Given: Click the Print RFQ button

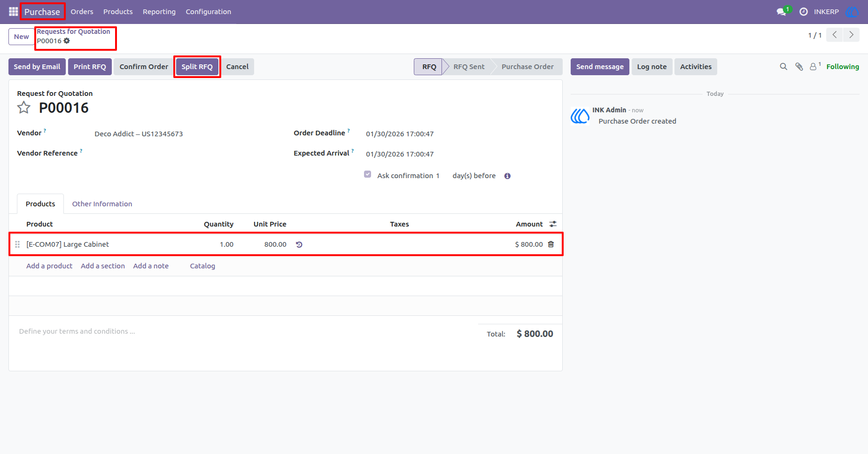Looking at the screenshot, I should (x=90, y=67).
